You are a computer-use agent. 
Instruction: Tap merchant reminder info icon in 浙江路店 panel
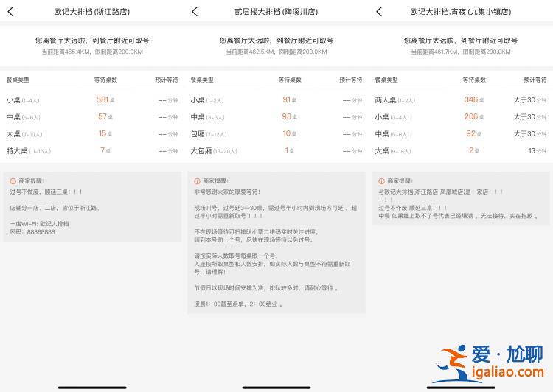[13, 181]
